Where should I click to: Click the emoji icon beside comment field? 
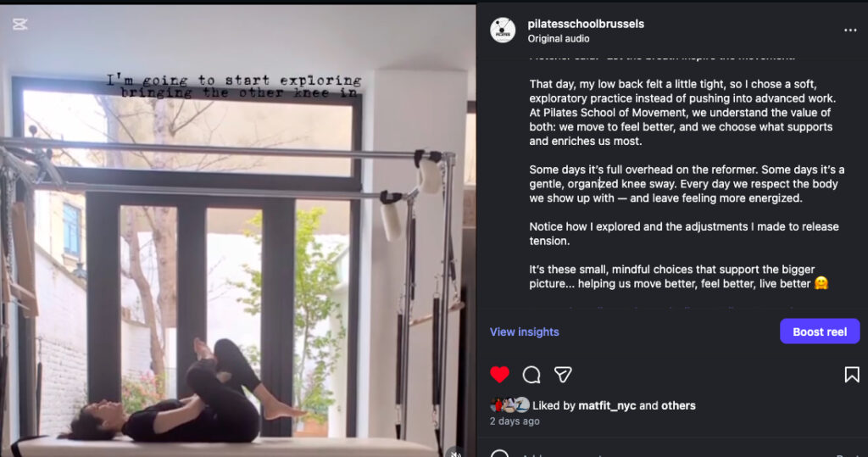point(499,454)
